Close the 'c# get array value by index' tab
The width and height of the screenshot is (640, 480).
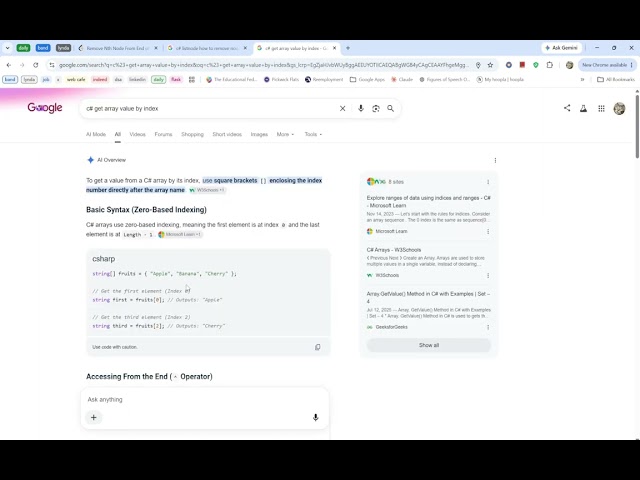coord(334,48)
